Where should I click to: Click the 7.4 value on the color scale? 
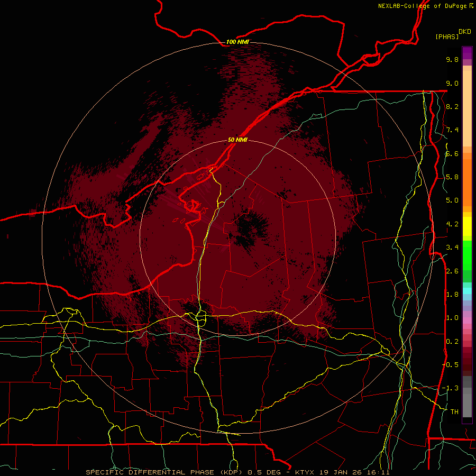(x=452, y=130)
